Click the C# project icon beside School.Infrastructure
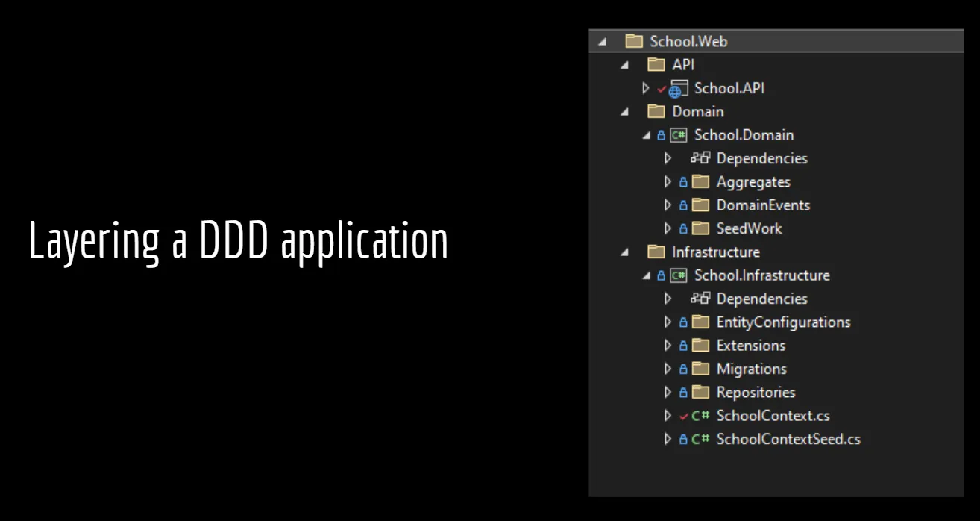The width and height of the screenshot is (980, 521). pos(678,275)
